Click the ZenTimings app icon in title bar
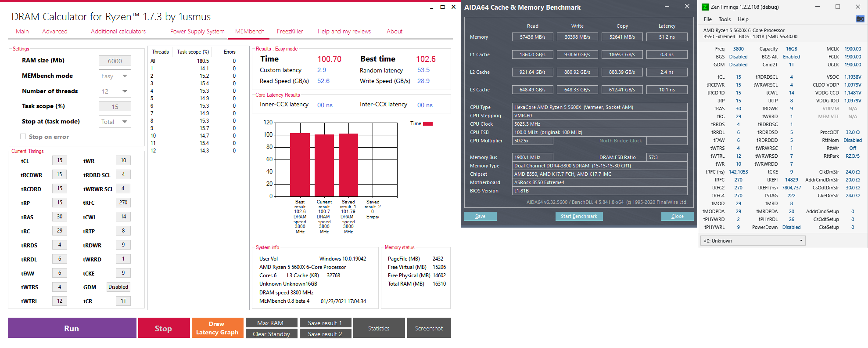Image resolution: width=868 pixels, height=348 pixels. pyautogui.click(x=705, y=7)
